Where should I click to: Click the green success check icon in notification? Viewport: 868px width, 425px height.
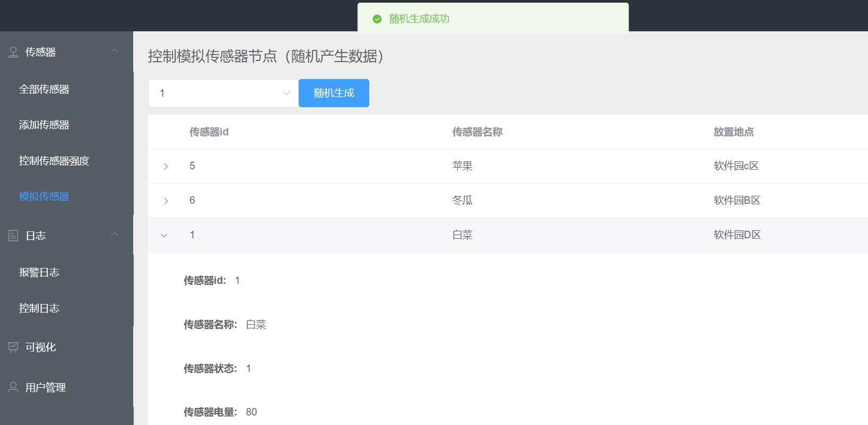click(x=377, y=19)
